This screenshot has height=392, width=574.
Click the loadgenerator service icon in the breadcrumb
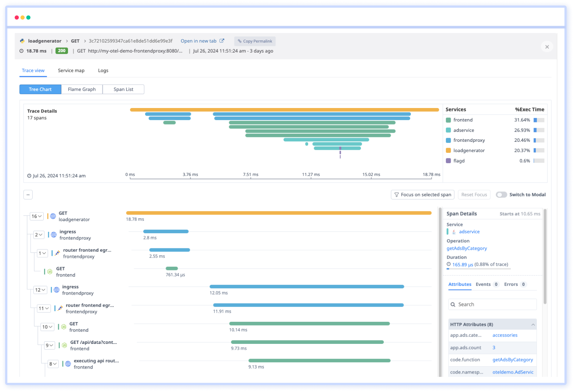tap(22, 41)
